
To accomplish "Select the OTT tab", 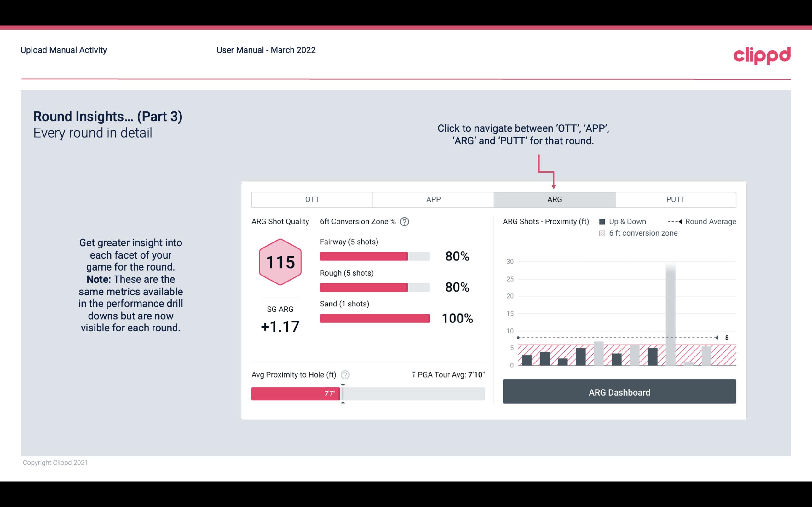I will pyautogui.click(x=312, y=200).
